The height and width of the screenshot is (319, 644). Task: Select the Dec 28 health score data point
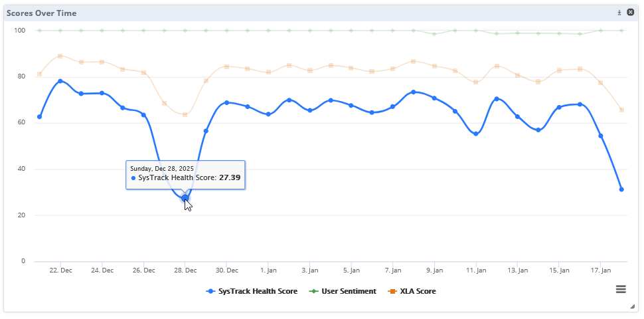pos(185,198)
